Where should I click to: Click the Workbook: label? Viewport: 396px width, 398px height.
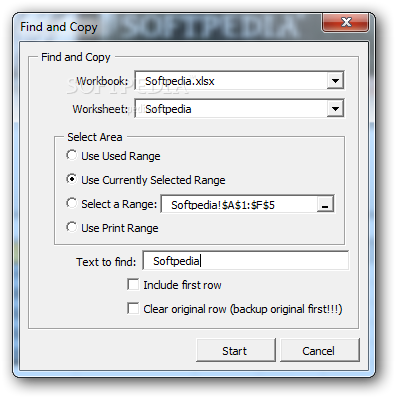click(102, 81)
